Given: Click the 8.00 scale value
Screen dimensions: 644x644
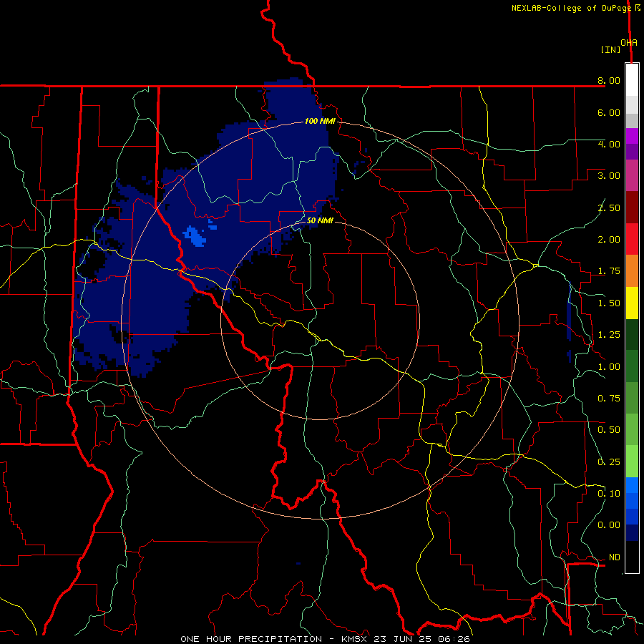Looking at the screenshot, I should (x=609, y=80).
